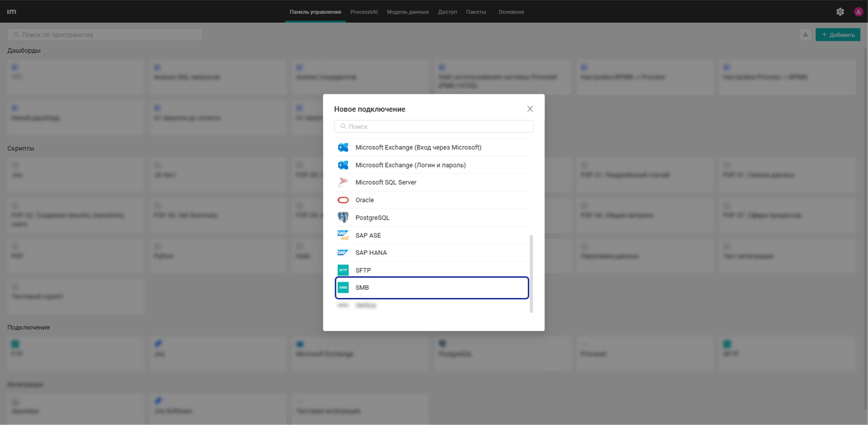
Task: Click the SMB connection icon
Action: (x=343, y=288)
